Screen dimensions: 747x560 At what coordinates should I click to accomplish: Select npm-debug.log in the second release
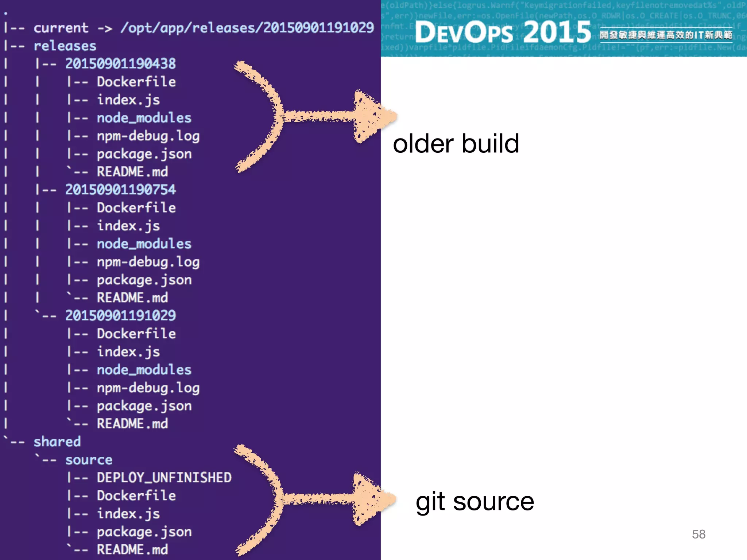(x=148, y=262)
